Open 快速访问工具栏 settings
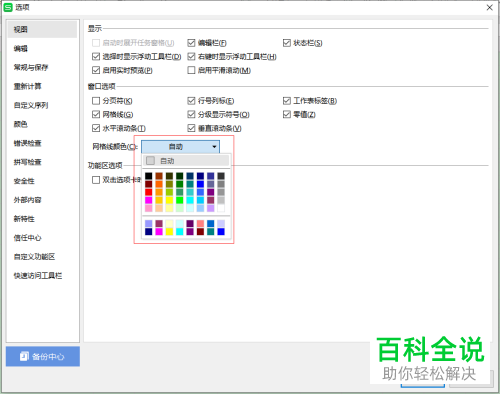The width and height of the screenshot is (500, 394). coord(38,276)
